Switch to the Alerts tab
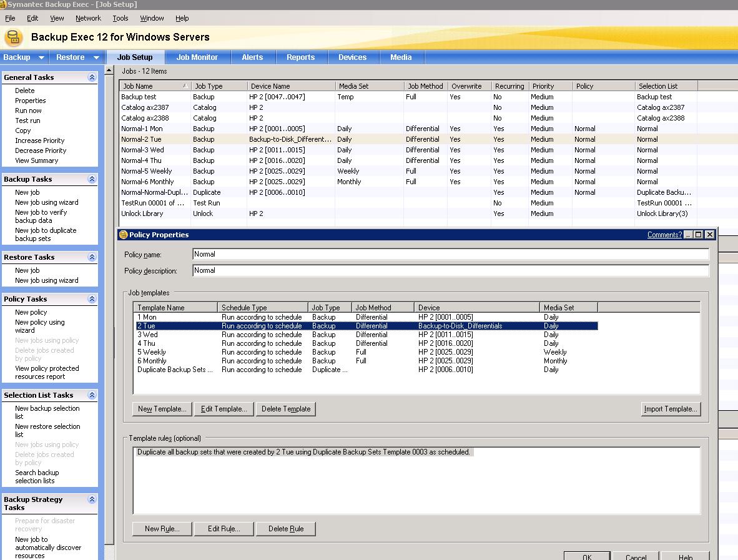The image size is (738, 560). [252, 57]
